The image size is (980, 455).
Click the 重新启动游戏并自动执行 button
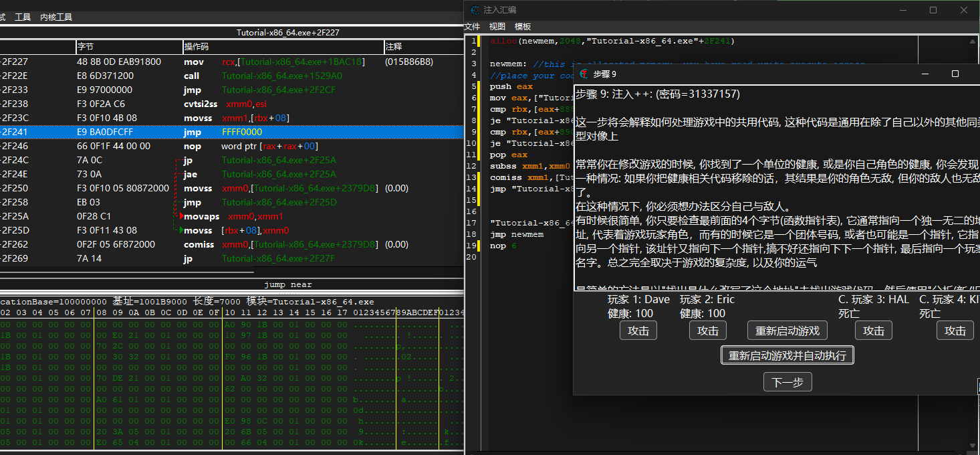pyautogui.click(x=787, y=355)
